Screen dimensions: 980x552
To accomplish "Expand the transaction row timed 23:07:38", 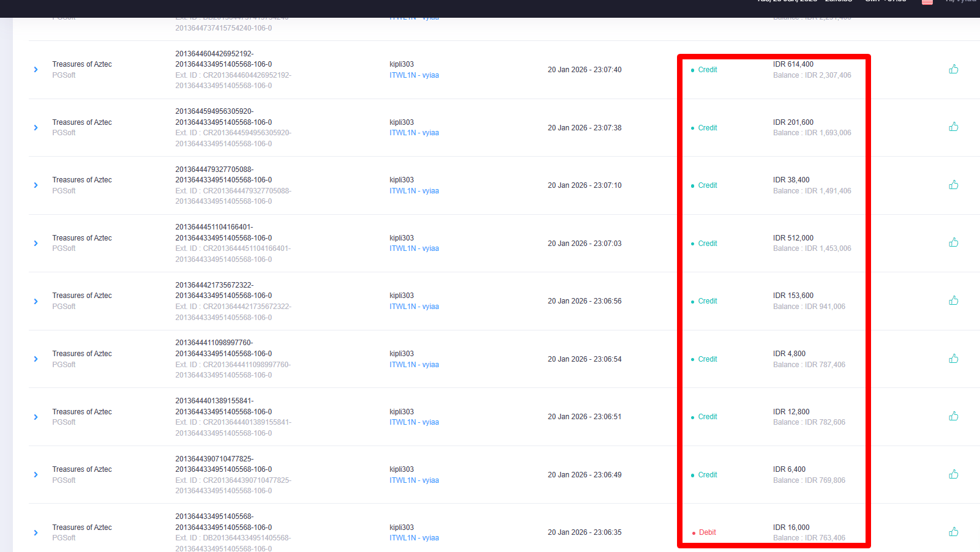I will click(x=36, y=128).
